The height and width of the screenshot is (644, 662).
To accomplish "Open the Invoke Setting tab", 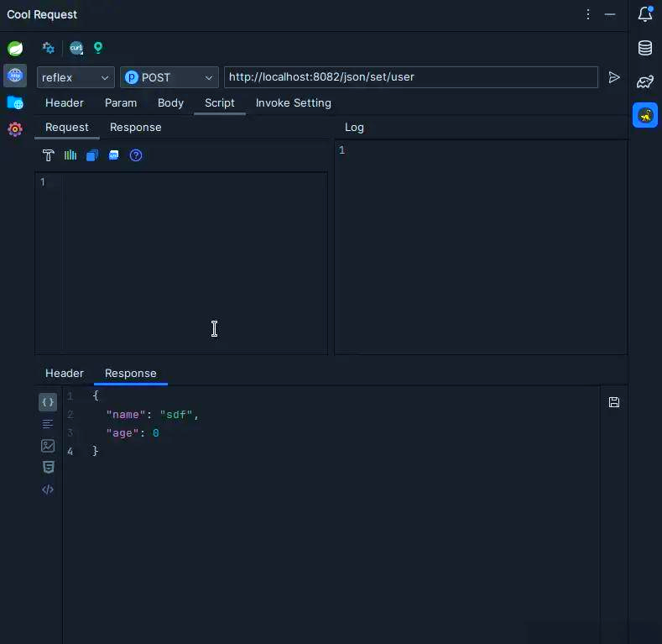I will pos(294,102).
